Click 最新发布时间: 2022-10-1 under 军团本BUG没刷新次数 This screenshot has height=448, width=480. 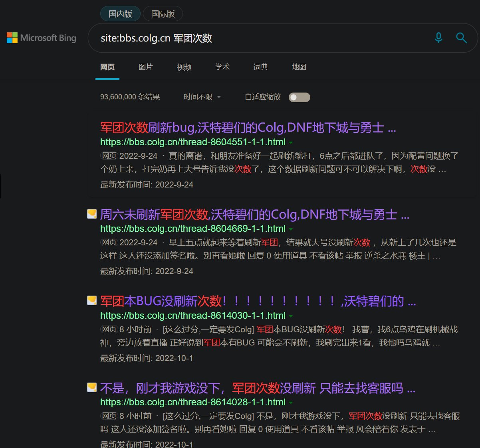147,358
